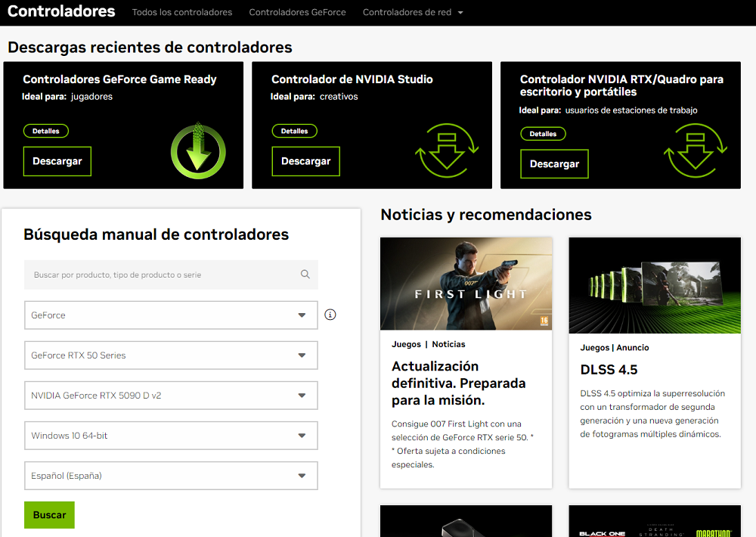The height and width of the screenshot is (537, 756).
Task: Click the NVIDIA Studio driver download arrow icon
Action: [447, 151]
